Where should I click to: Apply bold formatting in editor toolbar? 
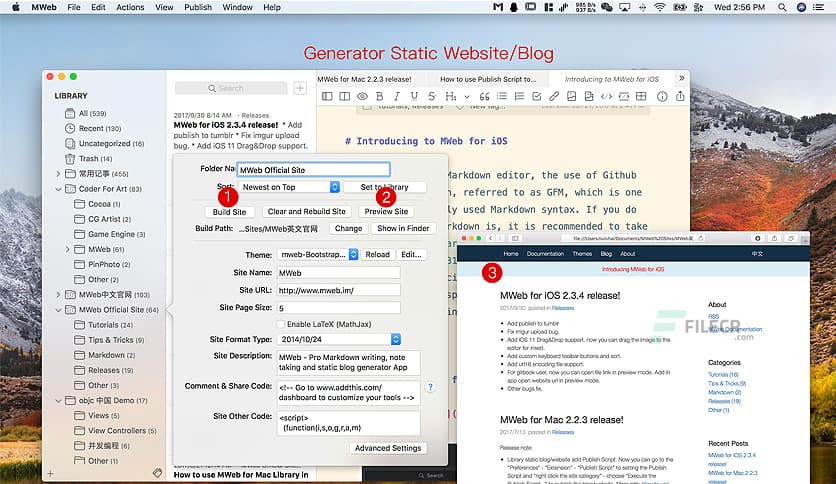[x=380, y=96]
